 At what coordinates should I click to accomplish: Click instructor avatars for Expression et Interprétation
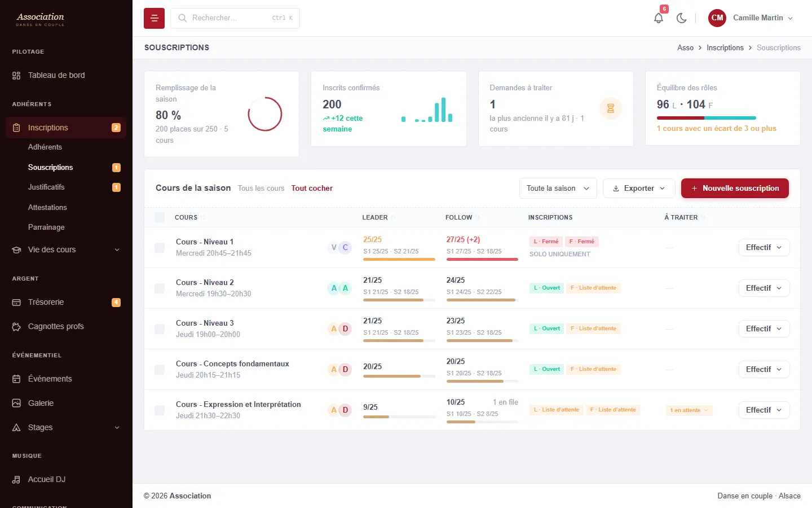pyautogui.click(x=339, y=410)
